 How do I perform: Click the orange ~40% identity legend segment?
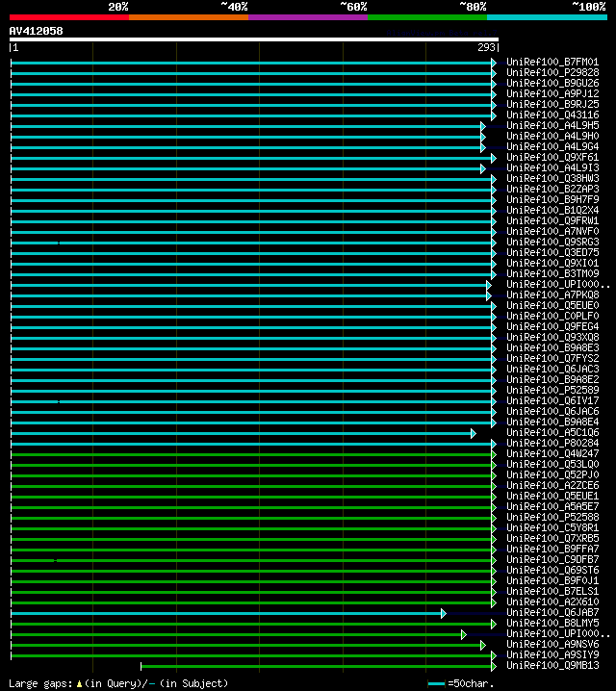pos(189,17)
